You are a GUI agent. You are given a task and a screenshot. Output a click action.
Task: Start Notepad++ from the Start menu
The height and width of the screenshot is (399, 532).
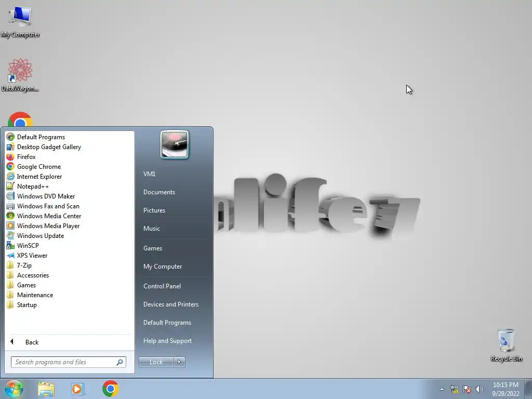point(28,187)
